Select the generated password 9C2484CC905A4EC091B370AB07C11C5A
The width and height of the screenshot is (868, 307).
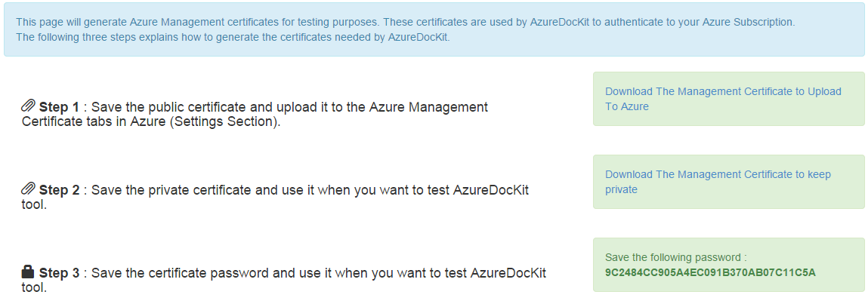(710, 273)
